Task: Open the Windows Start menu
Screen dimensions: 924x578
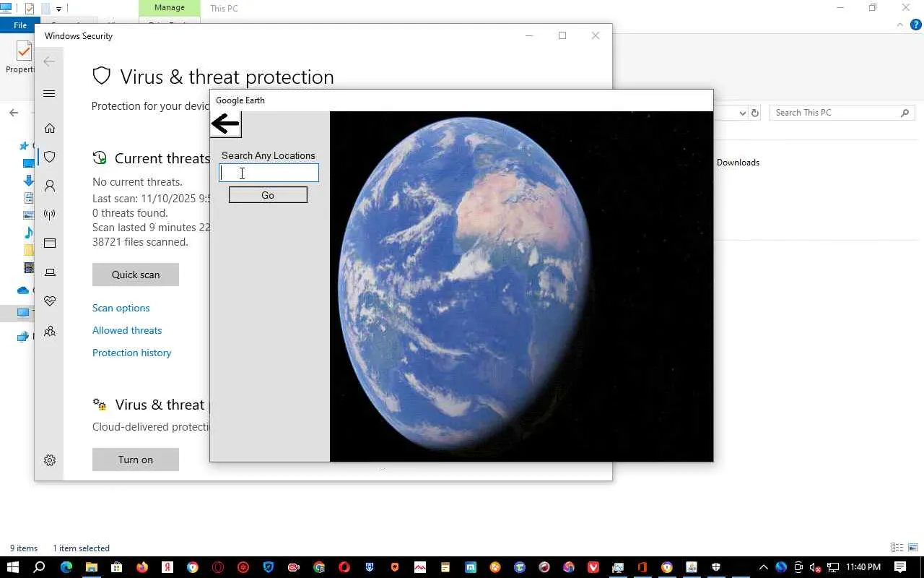Action: pos(13,567)
